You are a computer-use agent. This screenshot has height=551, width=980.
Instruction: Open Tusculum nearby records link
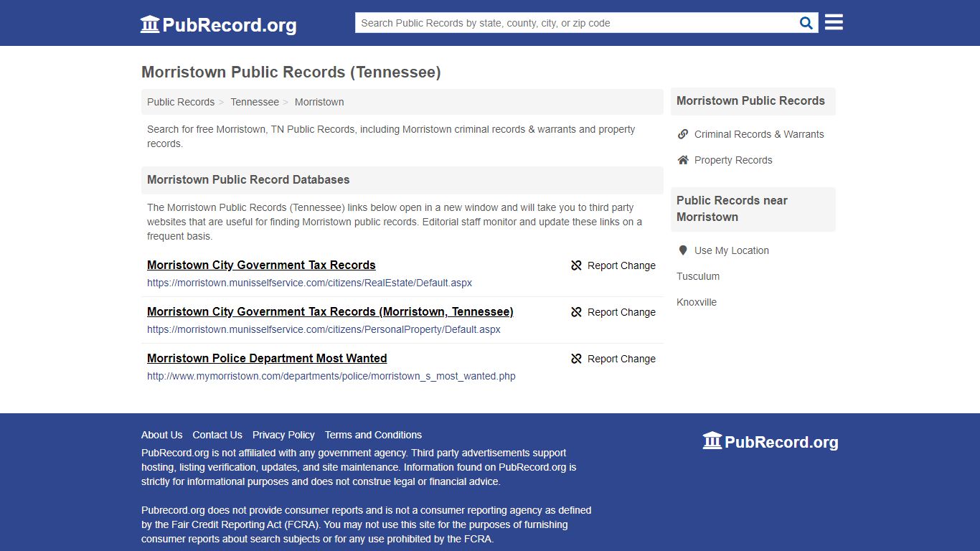coord(698,276)
